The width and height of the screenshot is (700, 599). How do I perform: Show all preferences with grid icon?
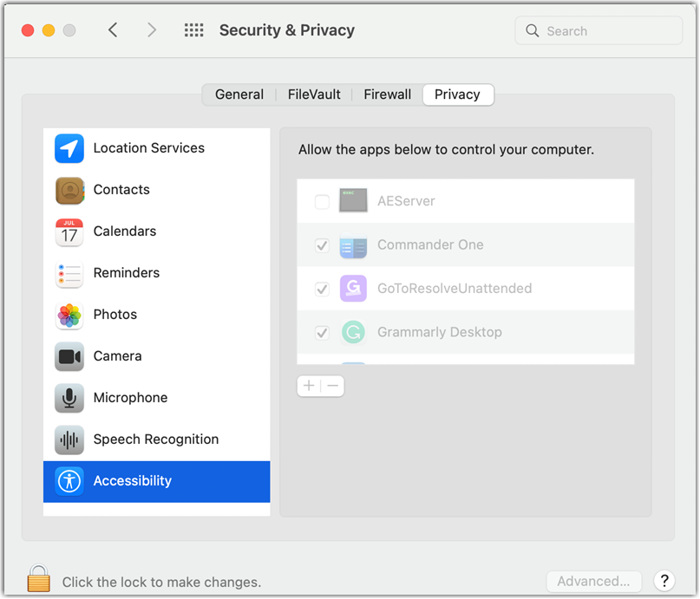(x=194, y=30)
